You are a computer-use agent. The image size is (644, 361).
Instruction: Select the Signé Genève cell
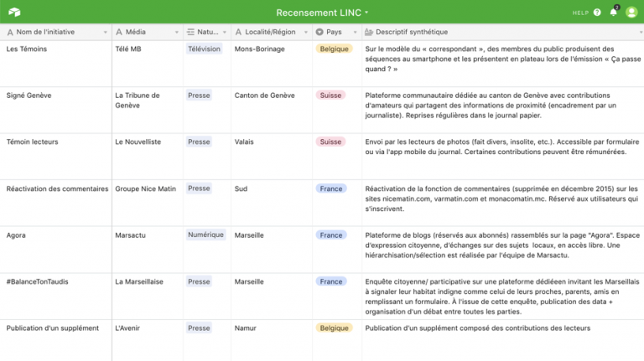pyautogui.click(x=56, y=110)
